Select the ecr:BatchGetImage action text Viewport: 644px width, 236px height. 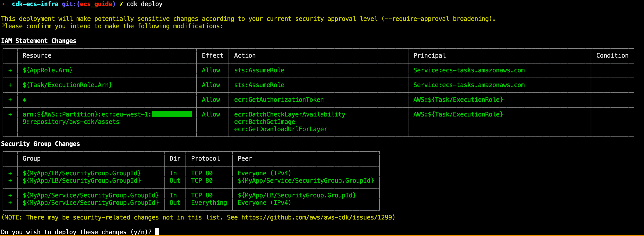point(264,122)
